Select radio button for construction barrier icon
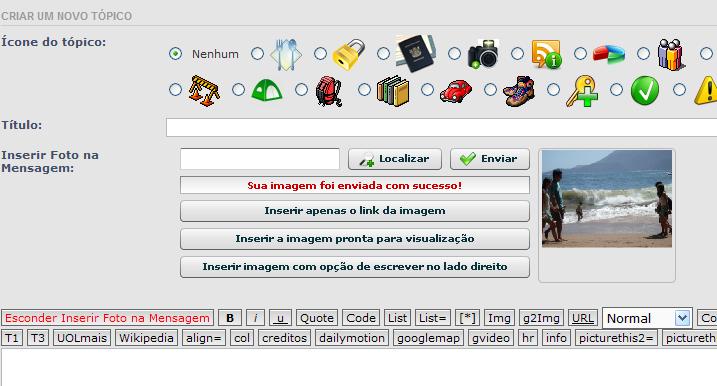Viewport: 717px width, 386px height. [175, 89]
